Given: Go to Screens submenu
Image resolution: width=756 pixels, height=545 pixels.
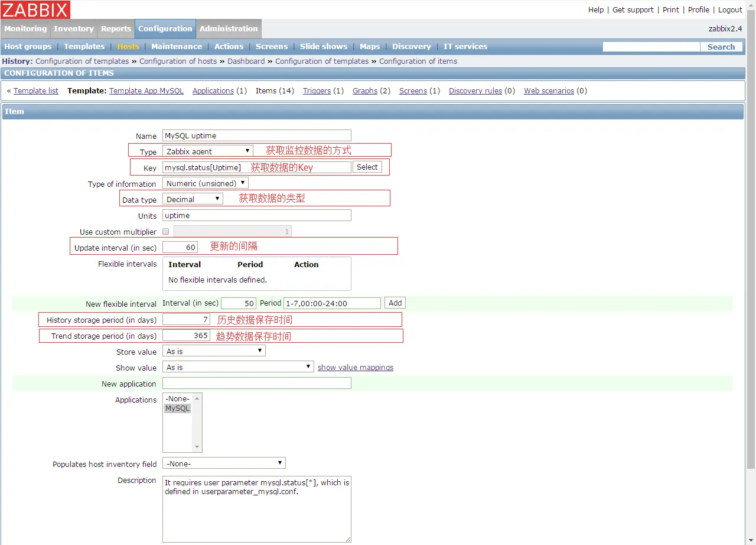Looking at the screenshot, I should pos(272,47).
